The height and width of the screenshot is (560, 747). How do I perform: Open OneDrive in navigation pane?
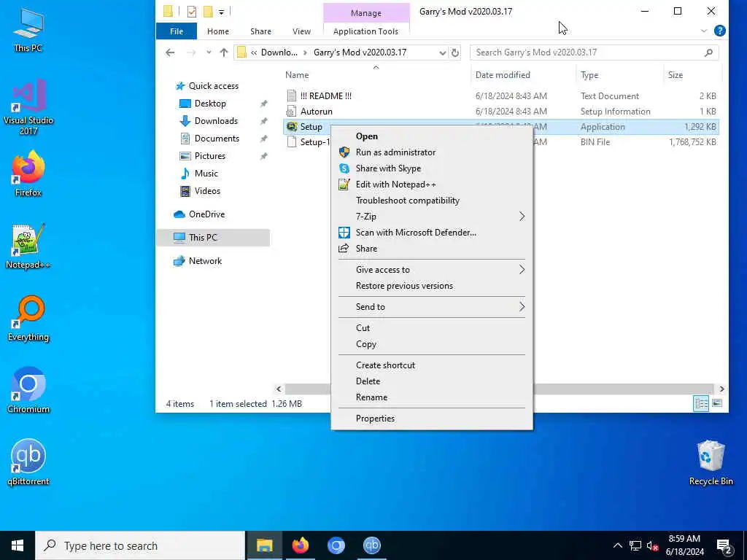pyautogui.click(x=206, y=214)
